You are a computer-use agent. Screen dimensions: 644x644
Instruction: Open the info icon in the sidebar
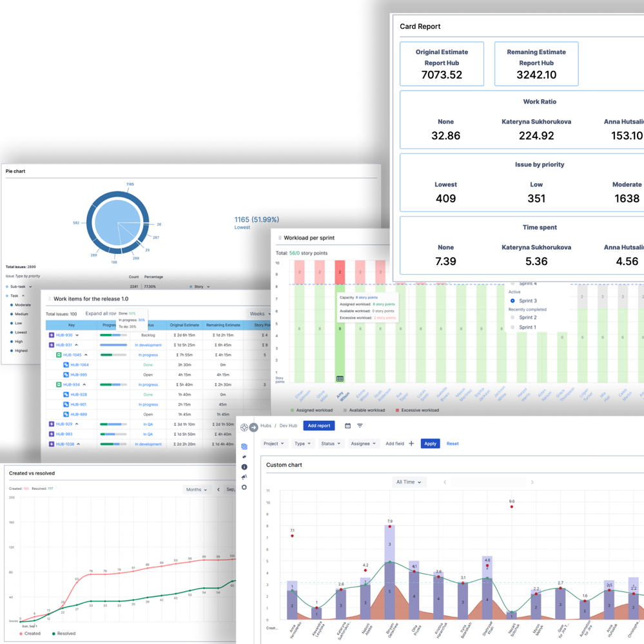coord(244,467)
